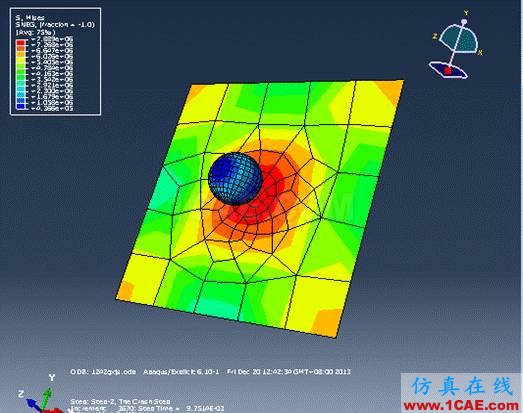Image resolution: width=523 pixels, height=413 pixels.
Task: Click the Abaqus/Explicit 6.10-1 title text
Action: pyautogui.click(x=181, y=372)
